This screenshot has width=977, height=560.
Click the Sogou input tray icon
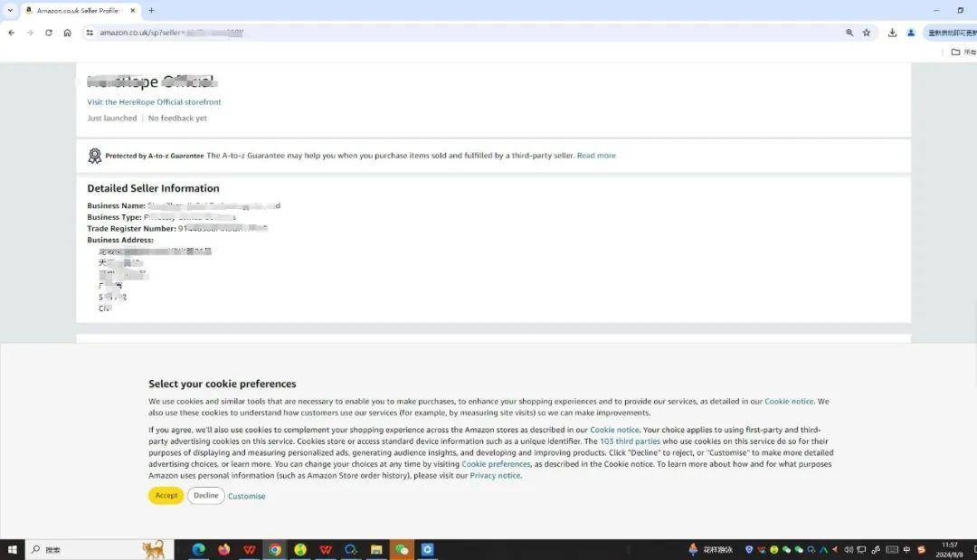tap(922, 550)
